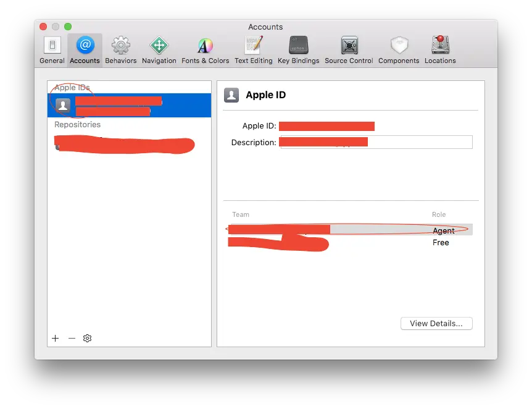
Task: Click inside the Description text field
Action: [x=376, y=142]
